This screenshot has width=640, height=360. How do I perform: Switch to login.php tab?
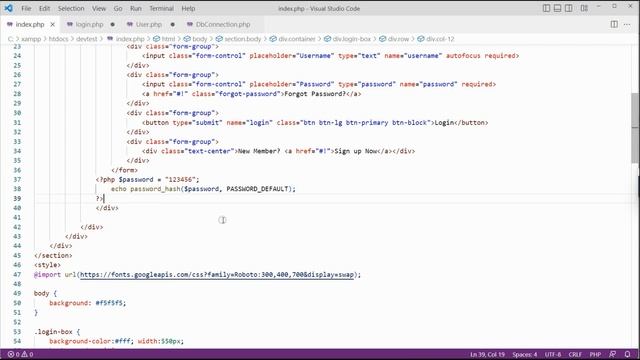coord(89,24)
